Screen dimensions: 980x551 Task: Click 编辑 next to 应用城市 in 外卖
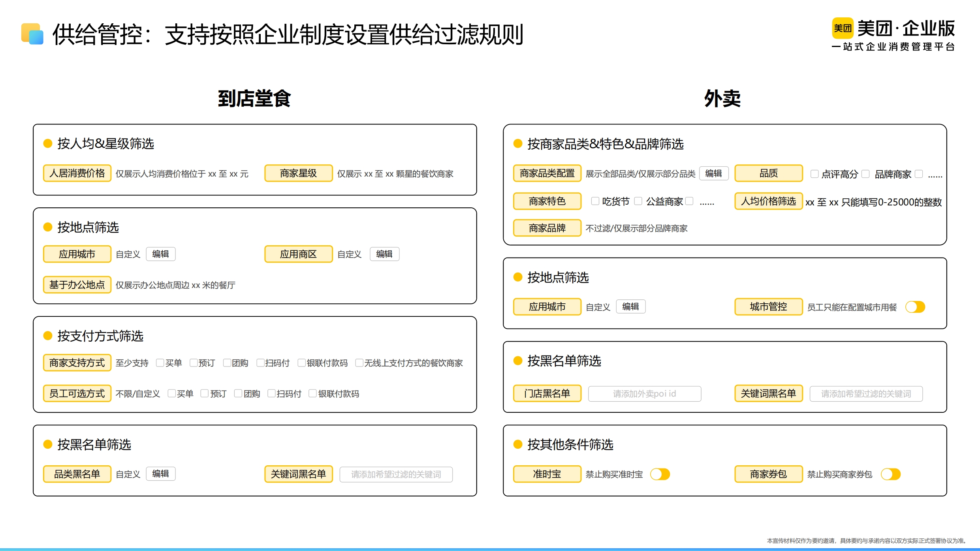point(631,307)
